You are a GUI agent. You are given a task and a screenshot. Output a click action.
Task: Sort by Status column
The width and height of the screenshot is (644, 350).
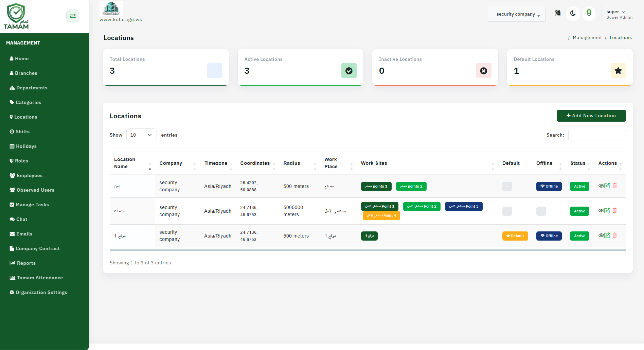point(580,163)
